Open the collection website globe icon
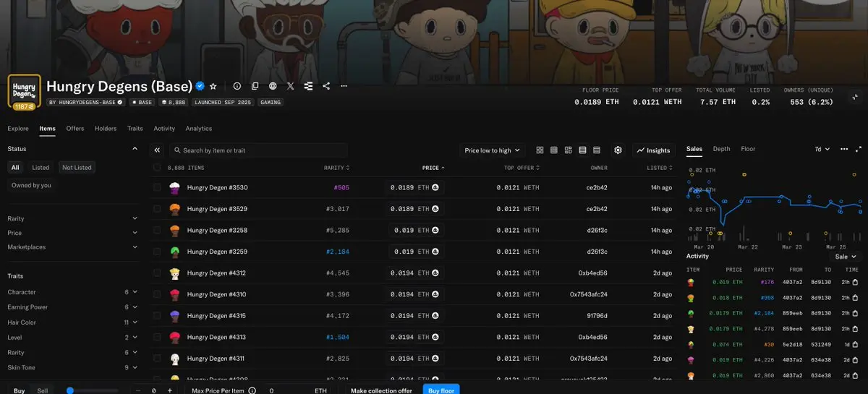This screenshot has width=868, height=394. coord(273,86)
